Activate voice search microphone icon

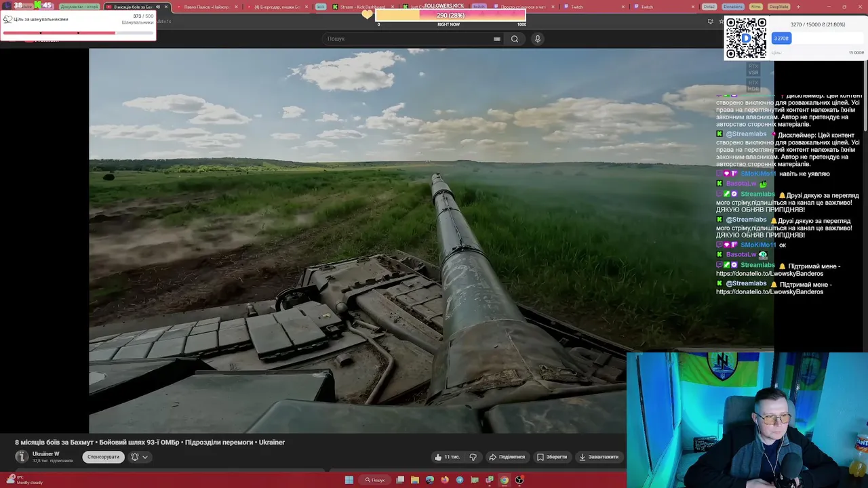pos(538,39)
